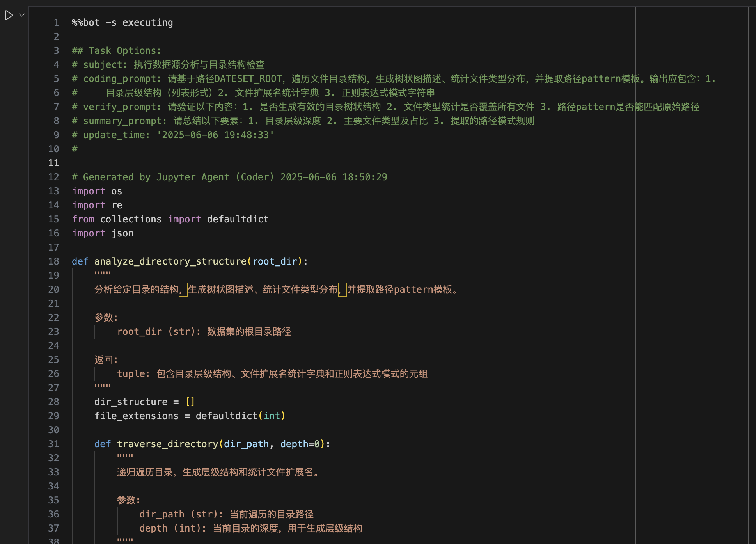
Task: Open the cell execution options chevron
Action: (x=21, y=15)
